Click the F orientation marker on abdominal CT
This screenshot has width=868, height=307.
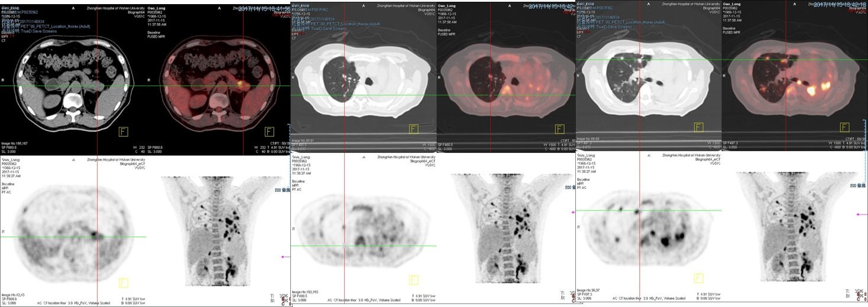tap(124, 131)
